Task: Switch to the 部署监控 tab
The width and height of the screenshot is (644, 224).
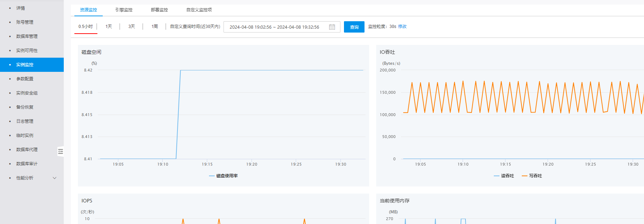Action: (159, 10)
